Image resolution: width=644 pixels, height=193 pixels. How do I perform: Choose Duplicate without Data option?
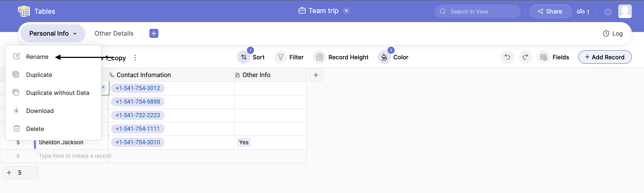tap(58, 93)
